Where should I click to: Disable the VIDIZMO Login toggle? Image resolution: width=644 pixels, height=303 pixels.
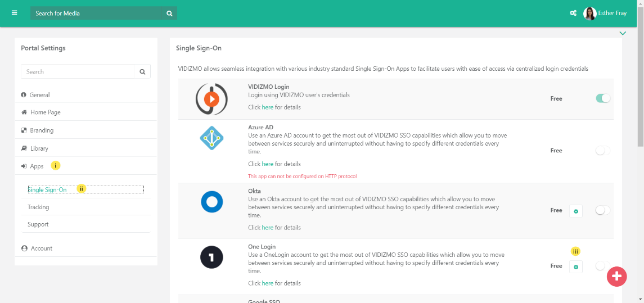pyautogui.click(x=603, y=98)
